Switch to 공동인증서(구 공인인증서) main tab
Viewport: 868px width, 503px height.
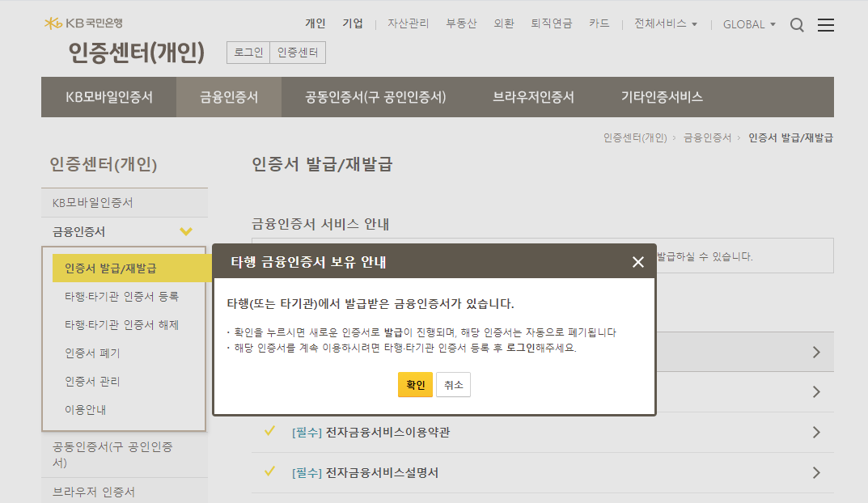pos(375,97)
